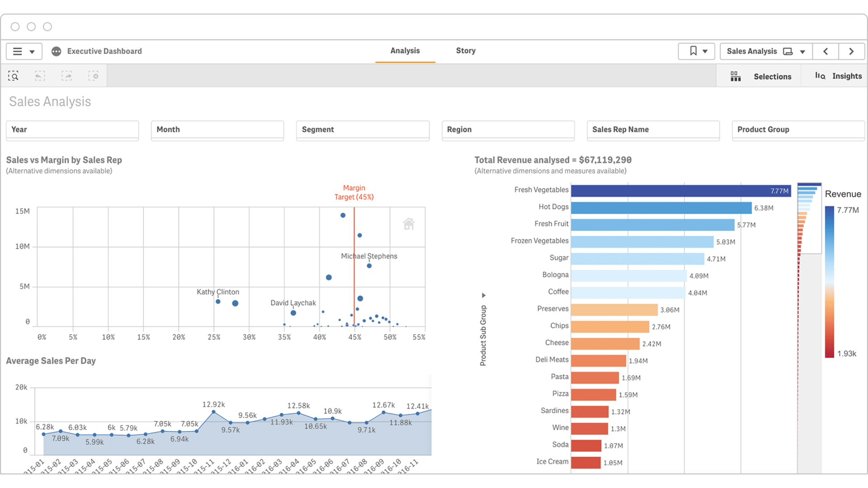Open the Region filter

click(x=508, y=130)
